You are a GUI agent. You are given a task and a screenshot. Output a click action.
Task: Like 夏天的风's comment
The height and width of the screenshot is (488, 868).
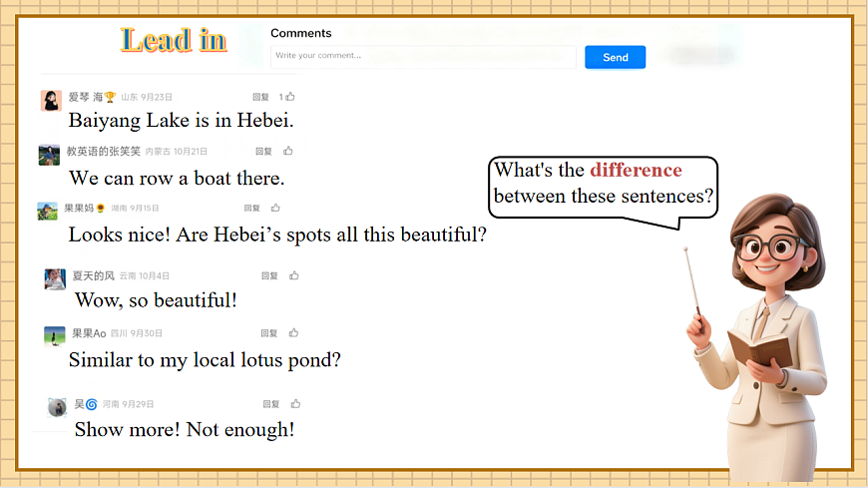(294, 275)
